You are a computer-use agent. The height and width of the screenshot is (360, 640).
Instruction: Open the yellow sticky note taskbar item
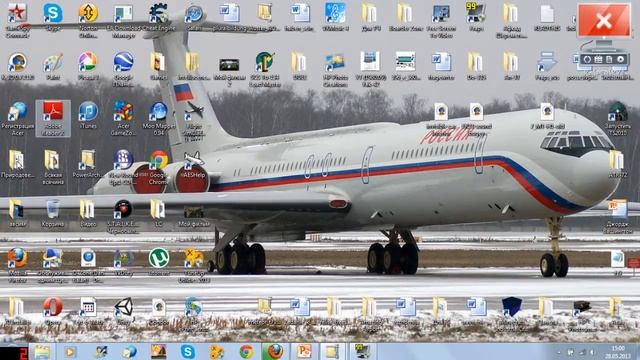pyautogui.click(x=332, y=351)
